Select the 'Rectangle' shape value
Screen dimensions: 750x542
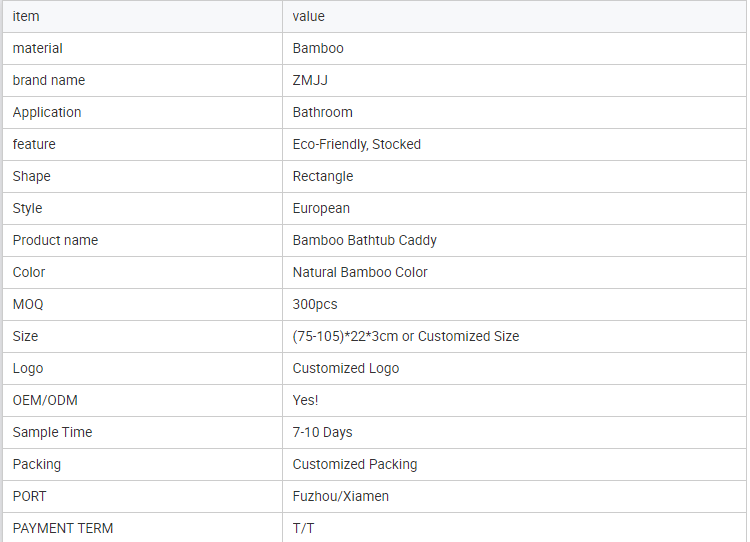tap(322, 176)
